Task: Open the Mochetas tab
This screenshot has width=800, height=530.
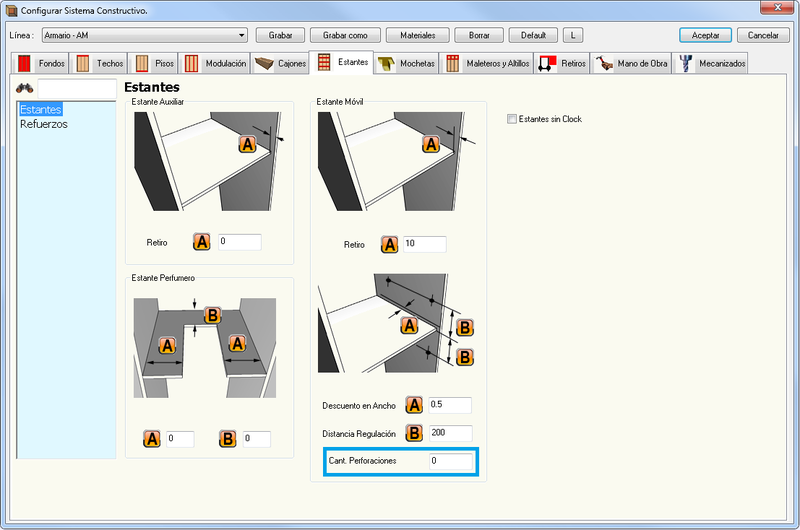Action: [407, 63]
